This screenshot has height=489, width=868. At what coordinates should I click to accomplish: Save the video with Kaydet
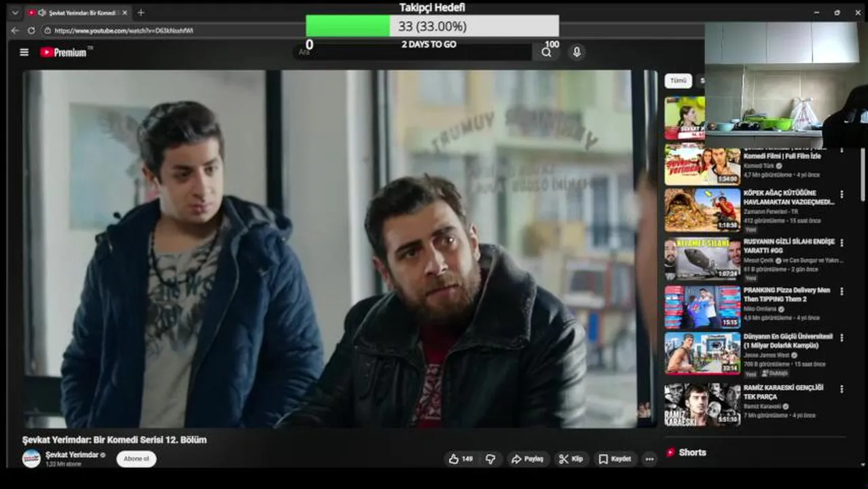615,459
